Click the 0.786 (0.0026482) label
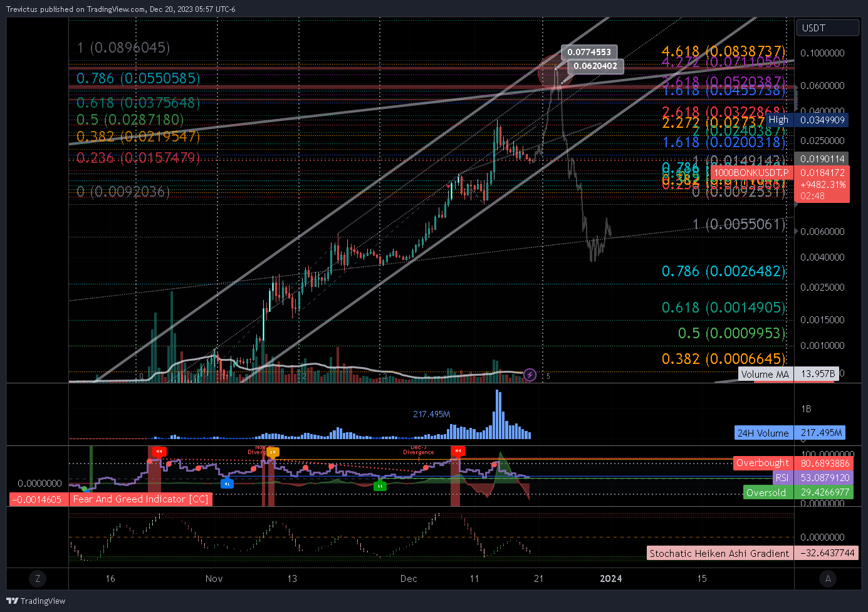The width and height of the screenshot is (868, 612). (x=723, y=271)
